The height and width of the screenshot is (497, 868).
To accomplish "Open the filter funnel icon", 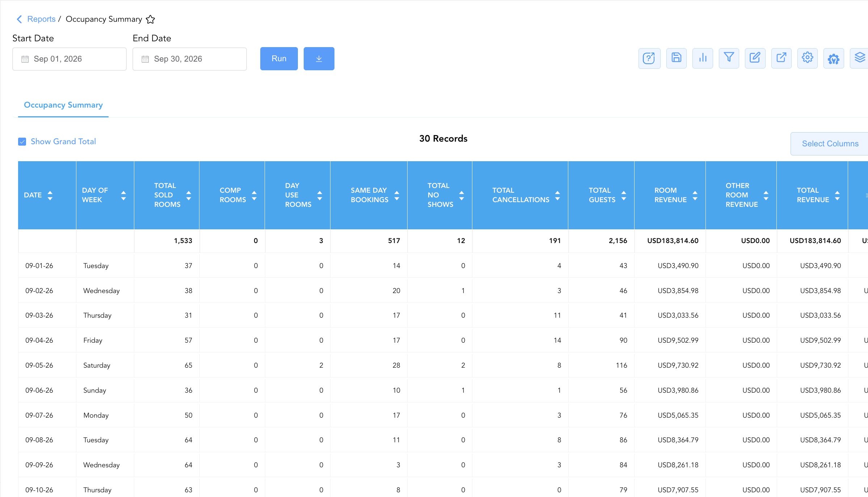I will click(729, 58).
